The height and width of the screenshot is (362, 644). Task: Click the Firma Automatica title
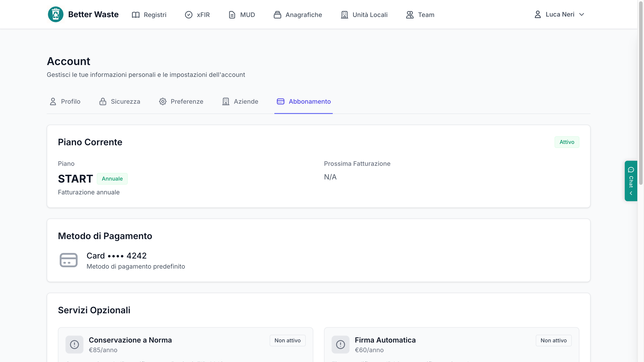(385, 340)
